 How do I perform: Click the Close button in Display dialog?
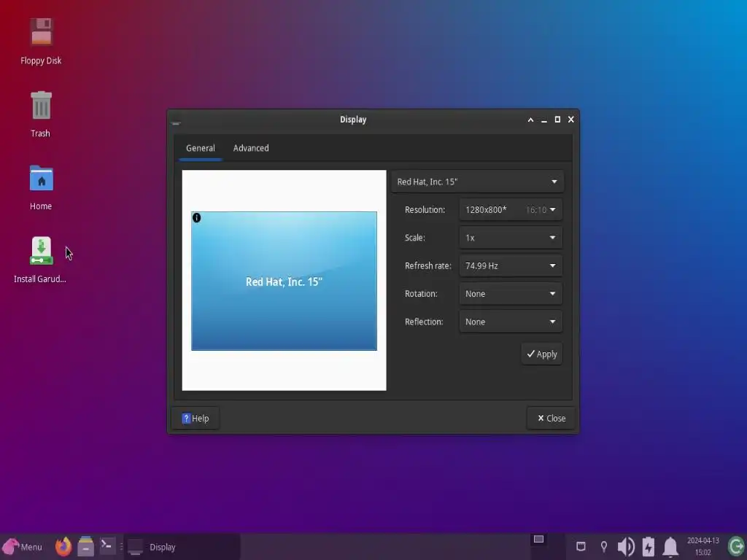click(551, 418)
